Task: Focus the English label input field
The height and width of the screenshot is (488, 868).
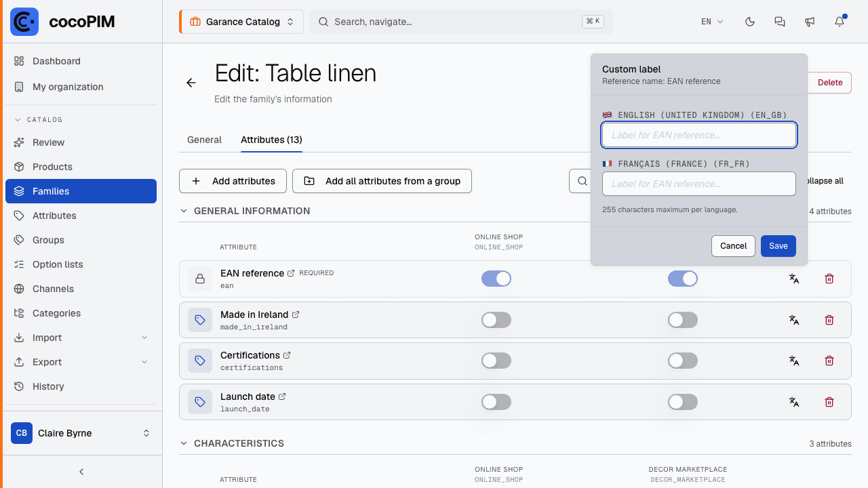Action: pos(699,135)
